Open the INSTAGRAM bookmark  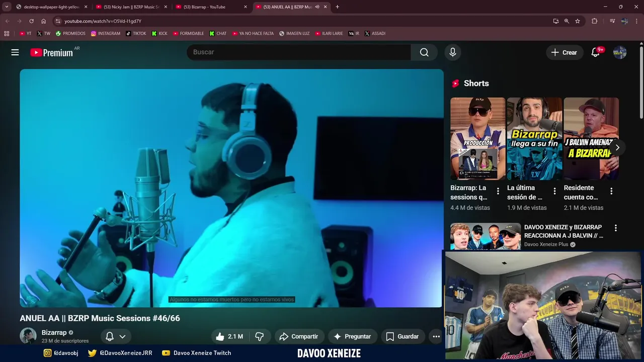pos(106,34)
